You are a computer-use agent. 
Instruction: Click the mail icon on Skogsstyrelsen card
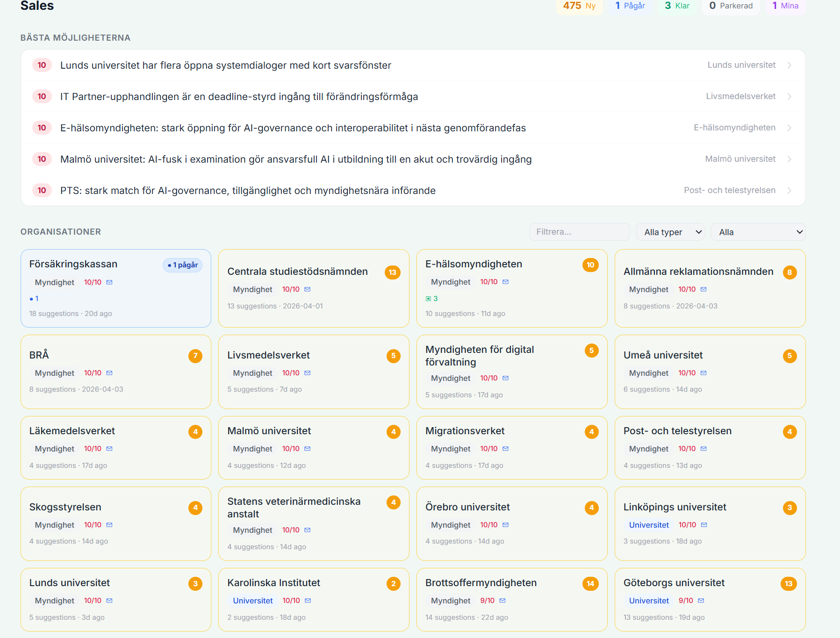pos(109,525)
